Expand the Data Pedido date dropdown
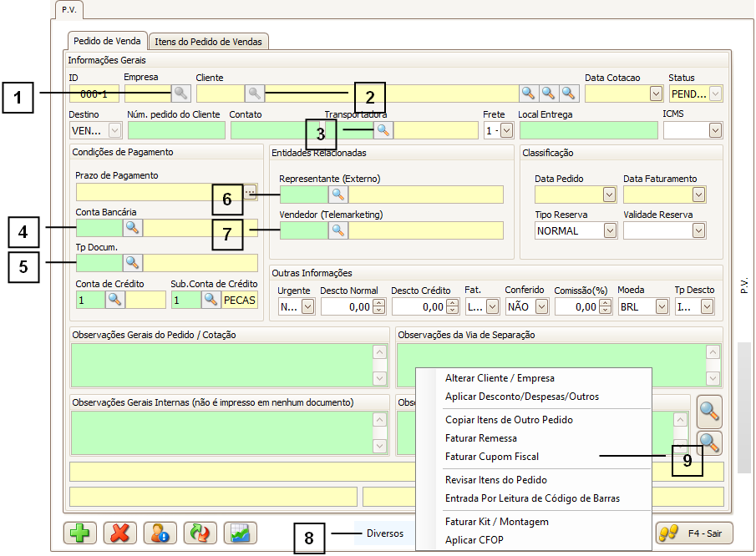This screenshot has height=556, width=756. pyautogui.click(x=610, y=195)
